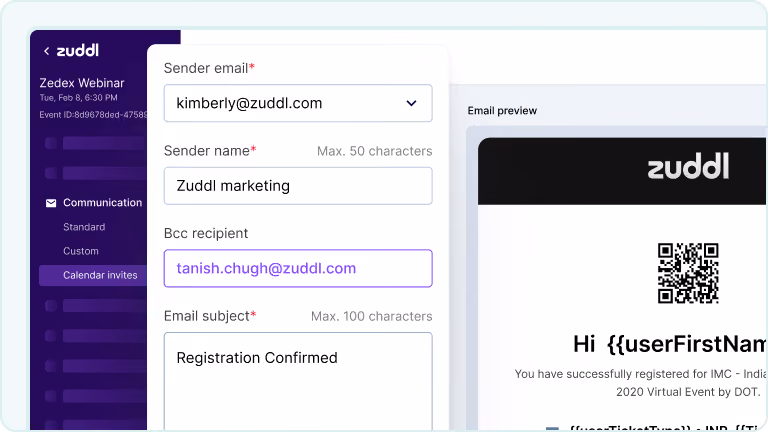Image resolution: width=768 pixels, height=432 pixels.
Task: Click the Sender email field kimberly@zuddl.com
Action: click(298, 103)
